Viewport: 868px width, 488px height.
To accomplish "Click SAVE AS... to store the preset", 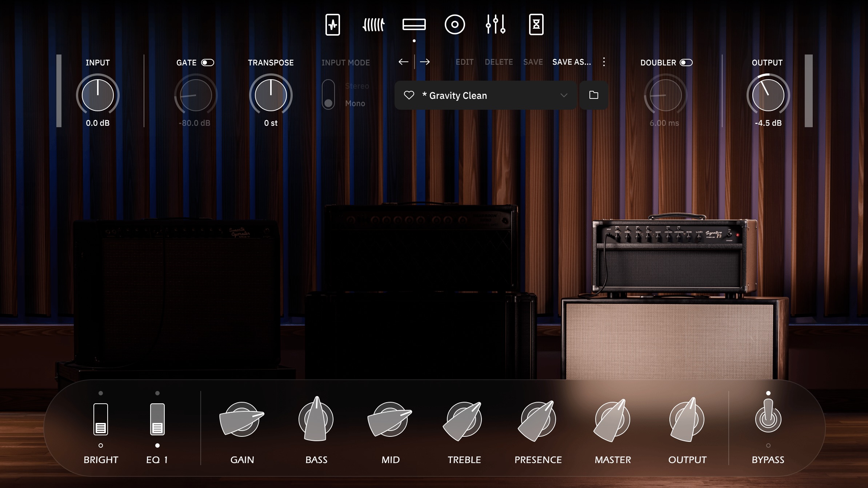I will (572, 62).
